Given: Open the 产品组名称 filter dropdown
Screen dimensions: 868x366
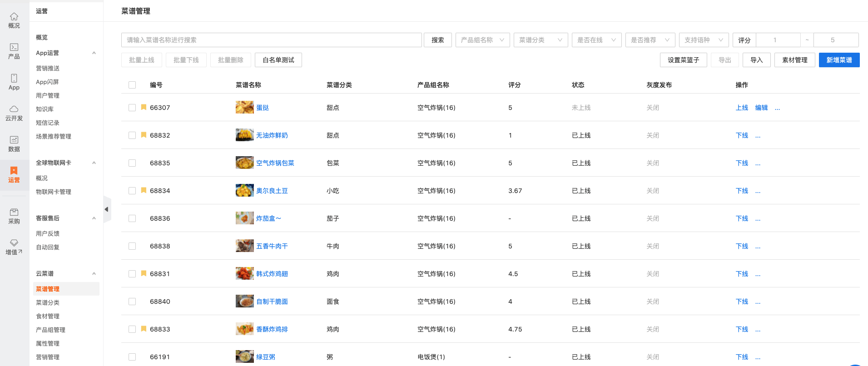Looking at the screenshot, I should (482, 40).
